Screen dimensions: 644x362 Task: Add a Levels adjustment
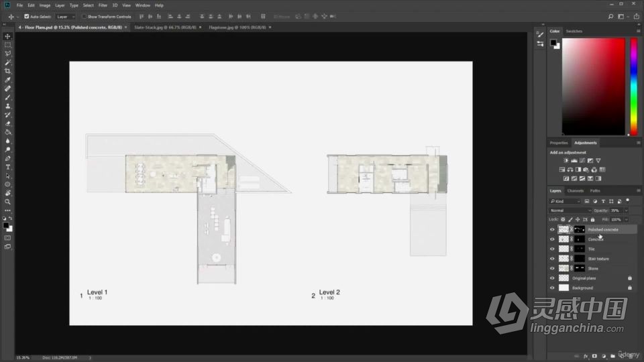click(574, 160)
